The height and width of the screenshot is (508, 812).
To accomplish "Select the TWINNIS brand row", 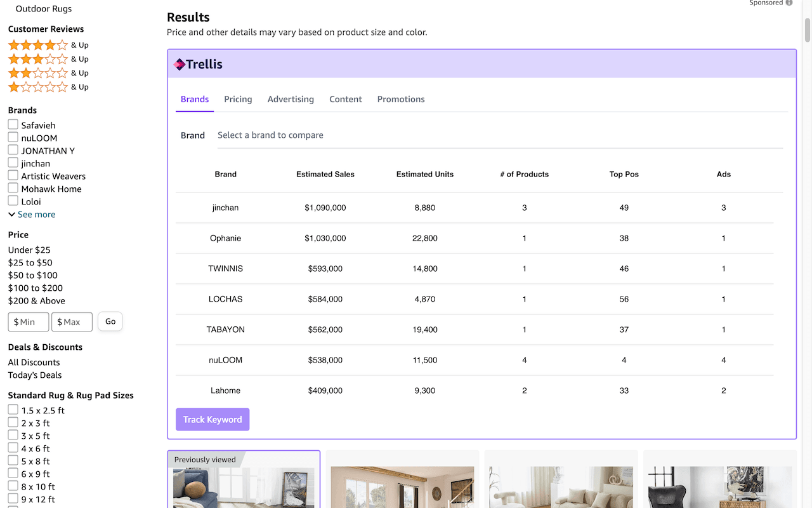I will pos(475,269).
